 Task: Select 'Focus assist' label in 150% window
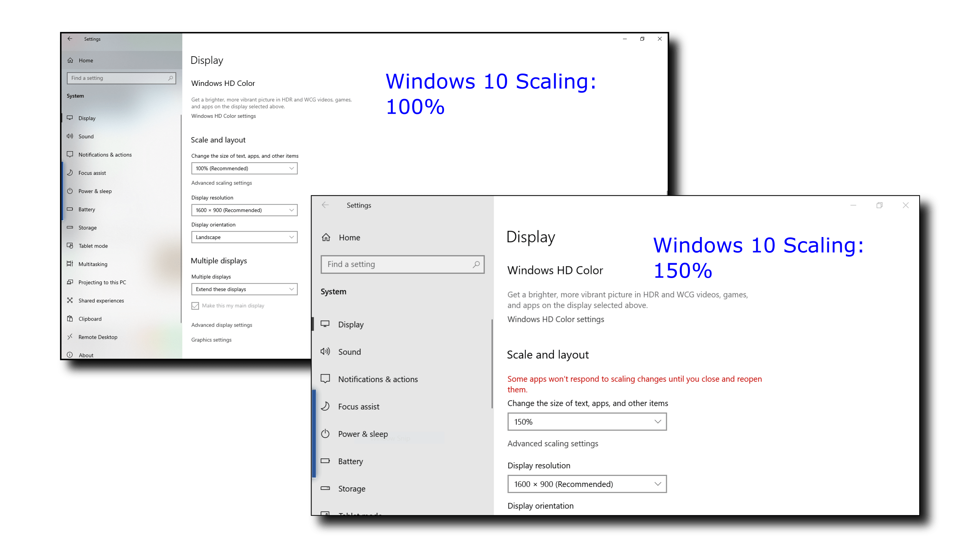(x=359, y=406)
